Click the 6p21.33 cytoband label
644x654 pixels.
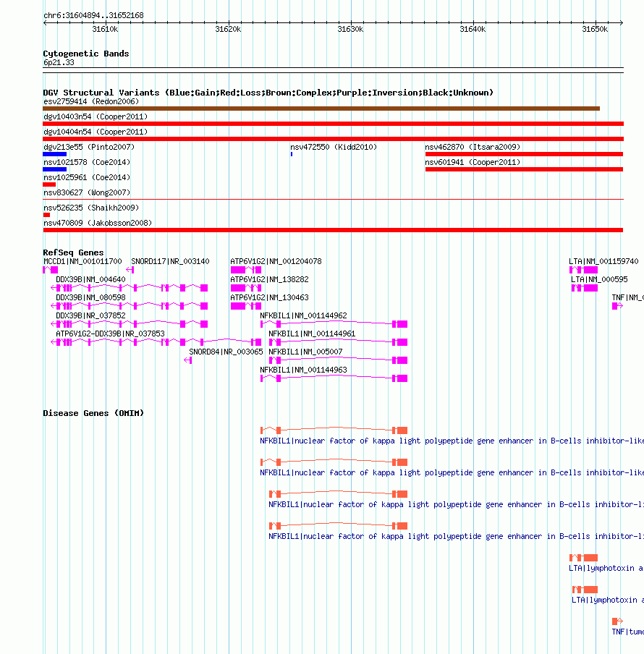click(x=59, y=62)
